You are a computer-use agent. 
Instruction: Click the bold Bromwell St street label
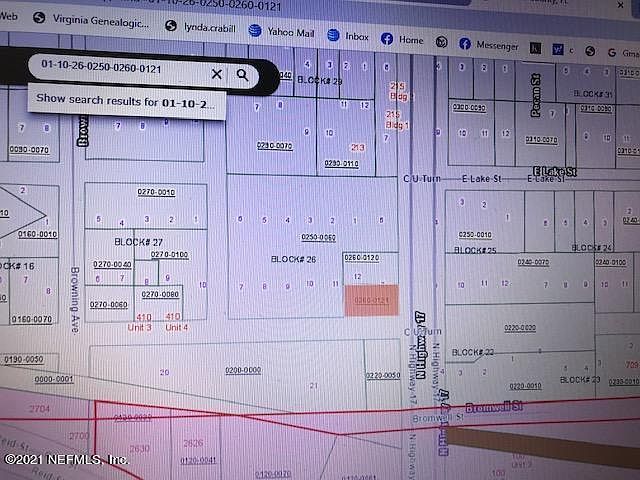tap(494, 407)
